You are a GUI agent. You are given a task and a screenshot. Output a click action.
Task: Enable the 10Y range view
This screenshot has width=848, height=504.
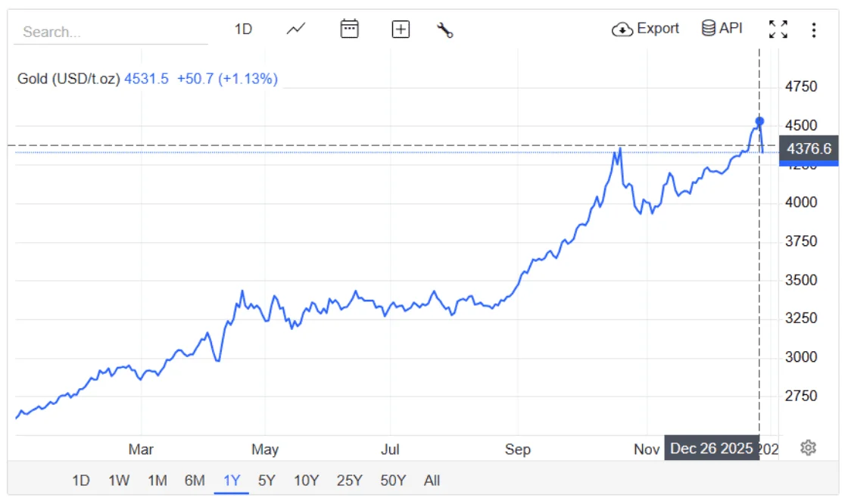(306, 480)
